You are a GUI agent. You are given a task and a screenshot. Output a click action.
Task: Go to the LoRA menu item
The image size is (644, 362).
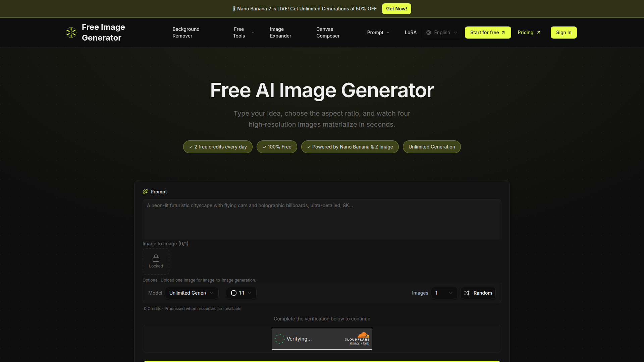point(411,33)
